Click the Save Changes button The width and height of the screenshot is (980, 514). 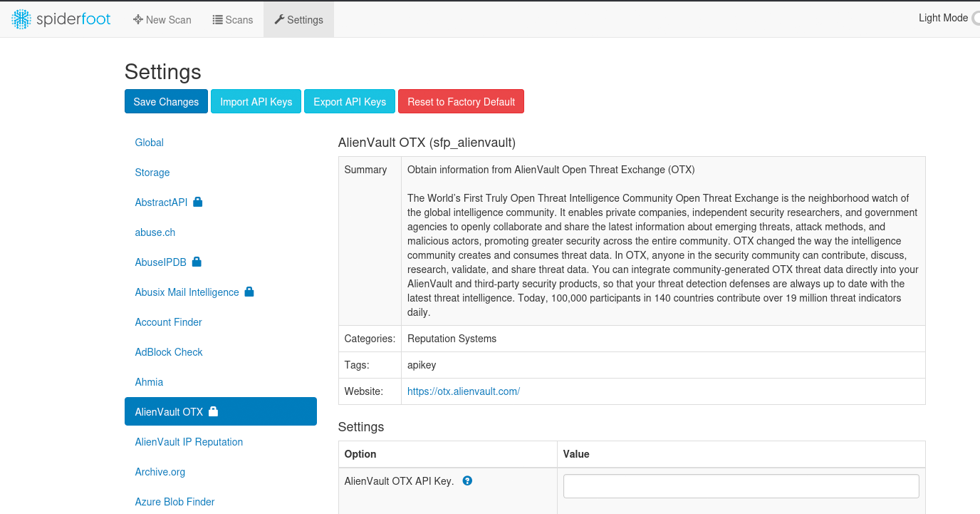pos(166,101)
